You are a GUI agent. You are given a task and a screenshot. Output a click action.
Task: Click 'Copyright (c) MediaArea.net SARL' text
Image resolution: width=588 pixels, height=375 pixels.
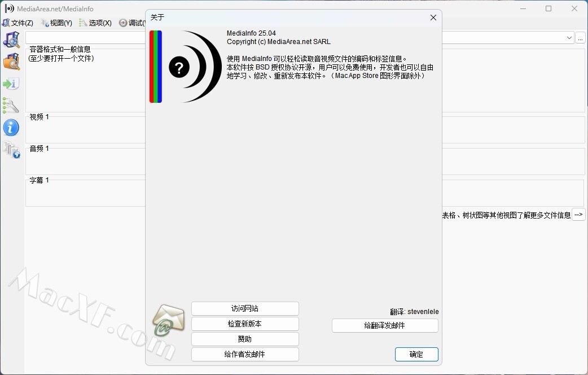[x=279, y=42]
